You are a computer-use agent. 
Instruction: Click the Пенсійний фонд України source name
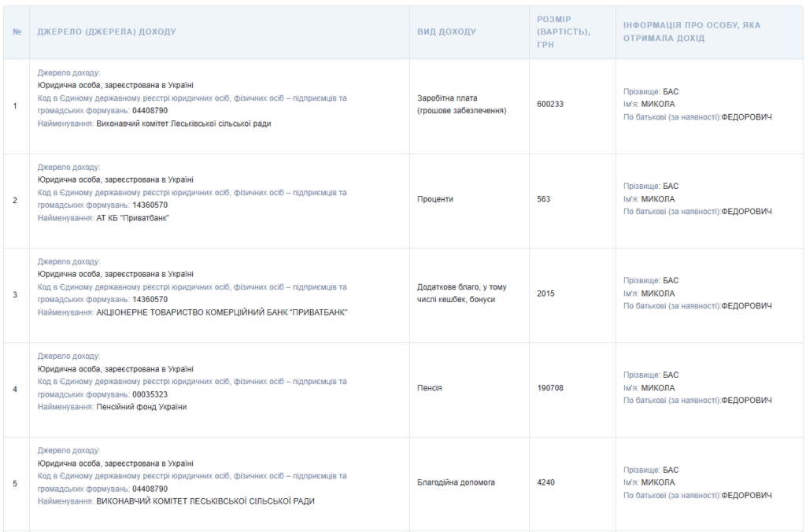click(142, 407)
